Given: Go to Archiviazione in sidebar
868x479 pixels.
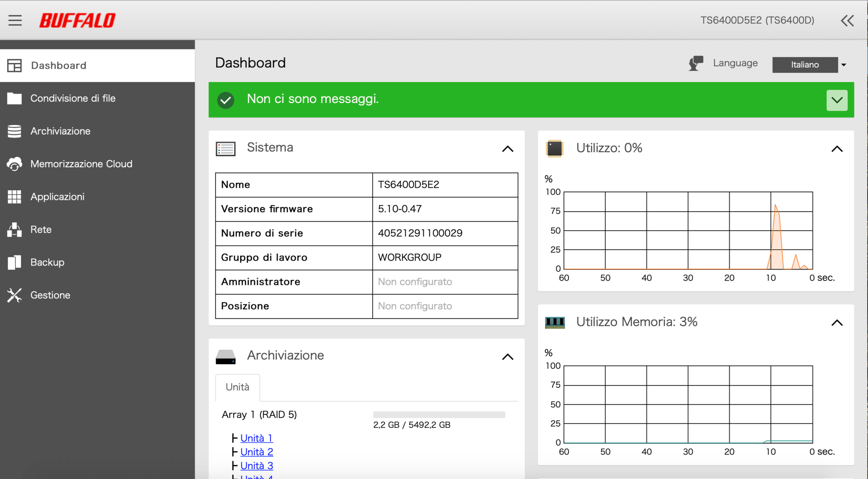Looking at the screenshot, I should (97, 131).
